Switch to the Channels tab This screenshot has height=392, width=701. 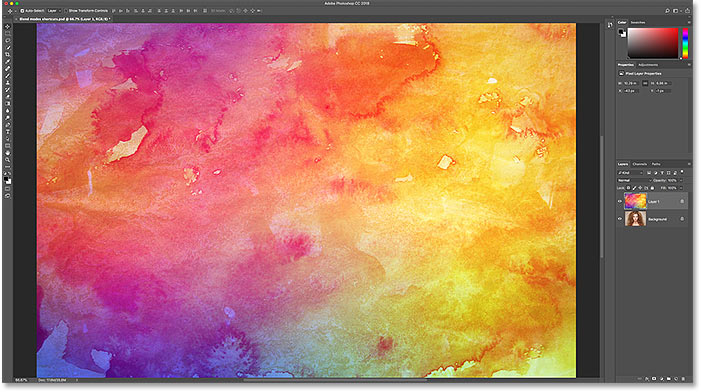pos(639,164)
